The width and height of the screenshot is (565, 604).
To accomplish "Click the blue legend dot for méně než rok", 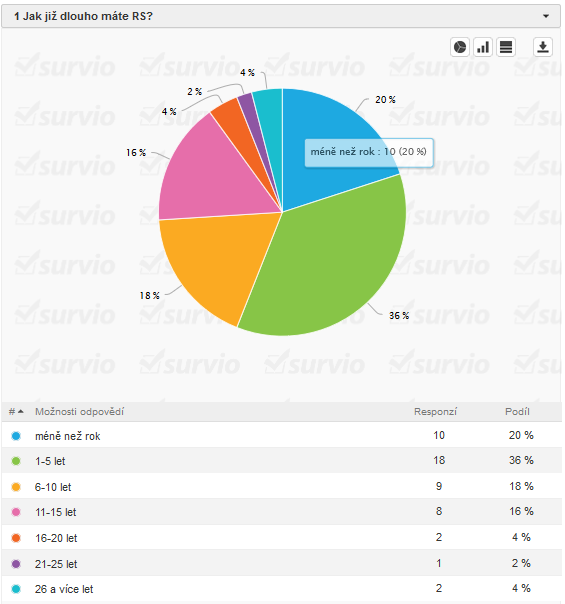I will click(x=16, y=436).
